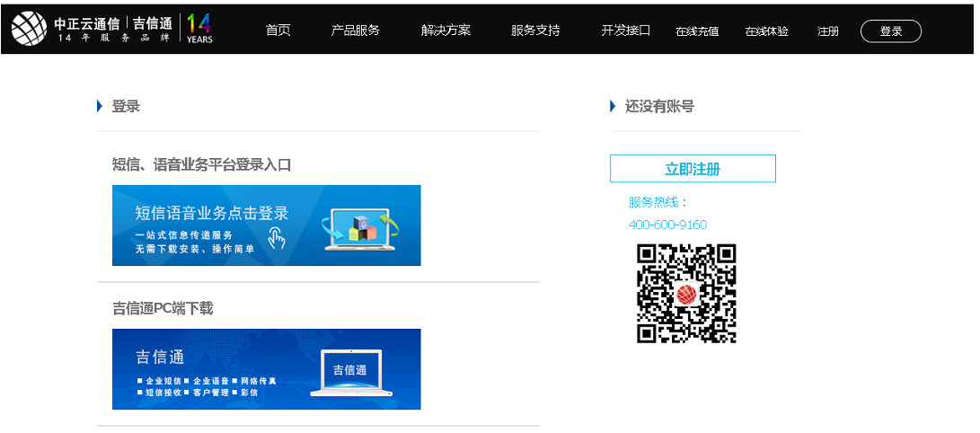This screenshot has width=980, height=433.
Task: Click the 还没有账号 heading text
Action: coord(659,106)
